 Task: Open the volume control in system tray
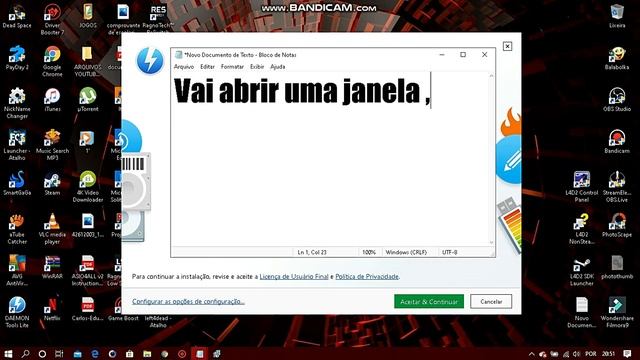576,354
